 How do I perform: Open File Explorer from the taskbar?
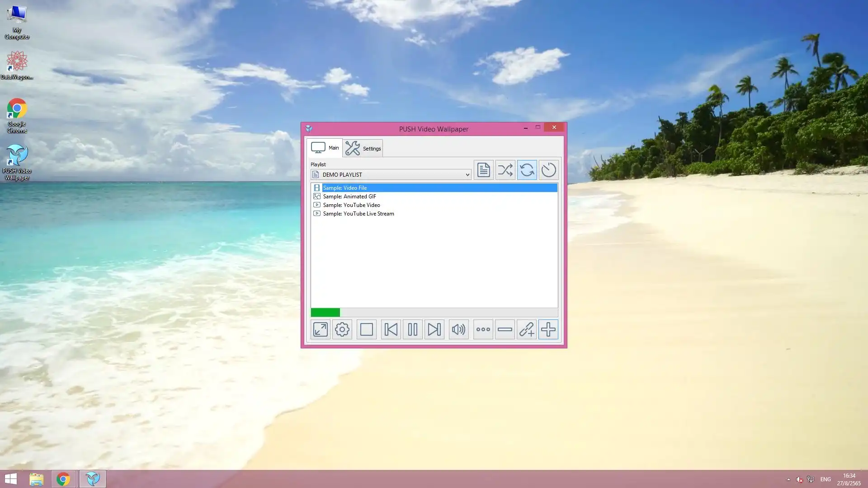coord(37,479)
